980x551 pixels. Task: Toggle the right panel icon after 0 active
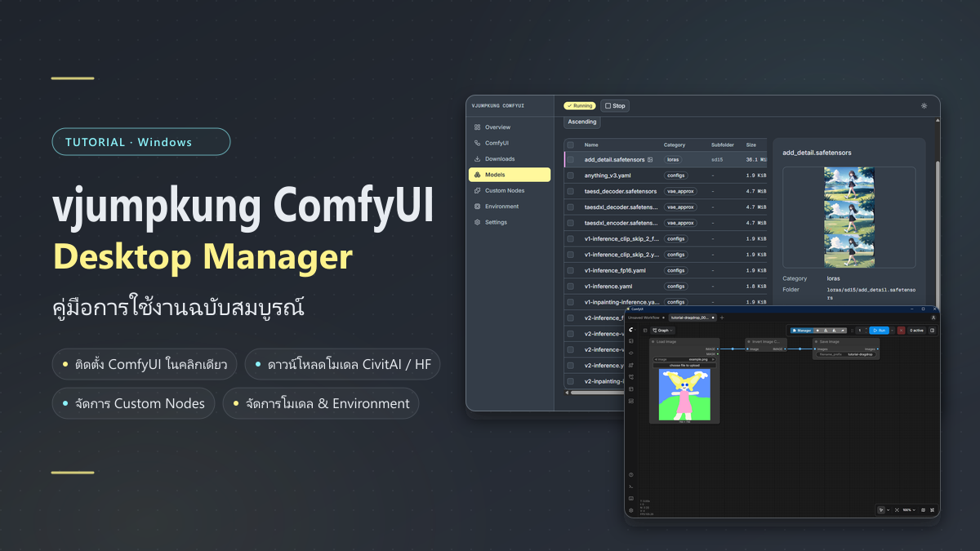(932, 330)
